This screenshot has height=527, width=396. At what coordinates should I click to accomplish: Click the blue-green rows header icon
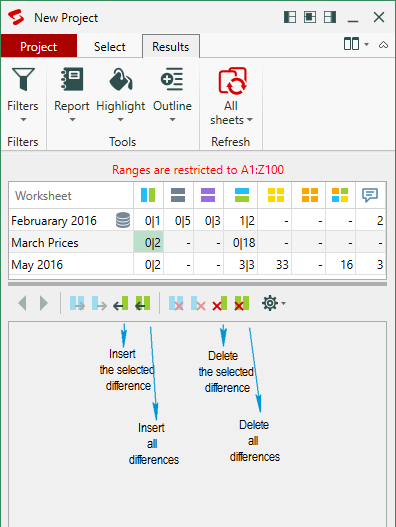242,195
